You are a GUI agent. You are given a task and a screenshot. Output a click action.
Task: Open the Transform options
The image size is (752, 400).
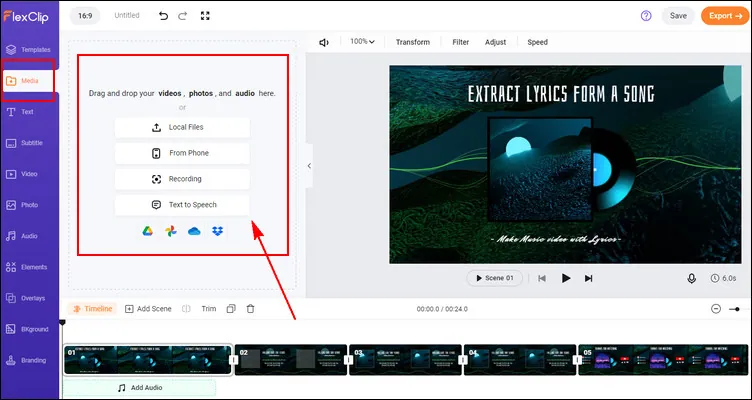click(x=412, y=42)
